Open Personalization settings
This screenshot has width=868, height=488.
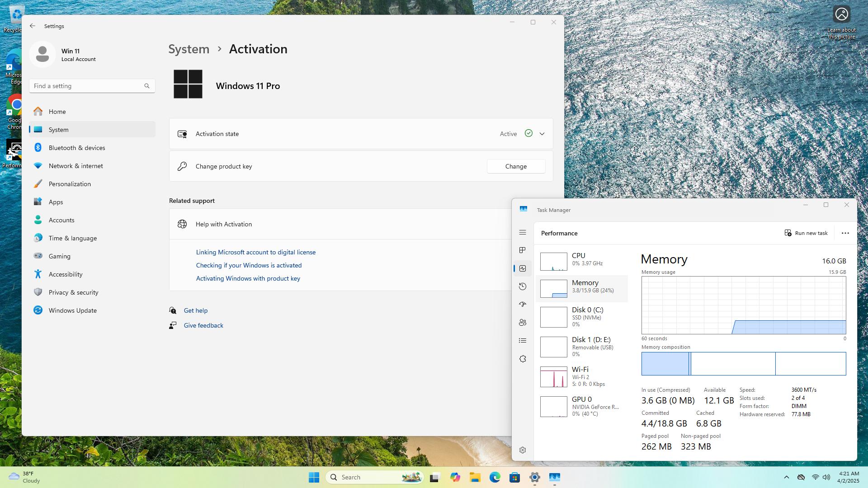click(x=92, y=184)
